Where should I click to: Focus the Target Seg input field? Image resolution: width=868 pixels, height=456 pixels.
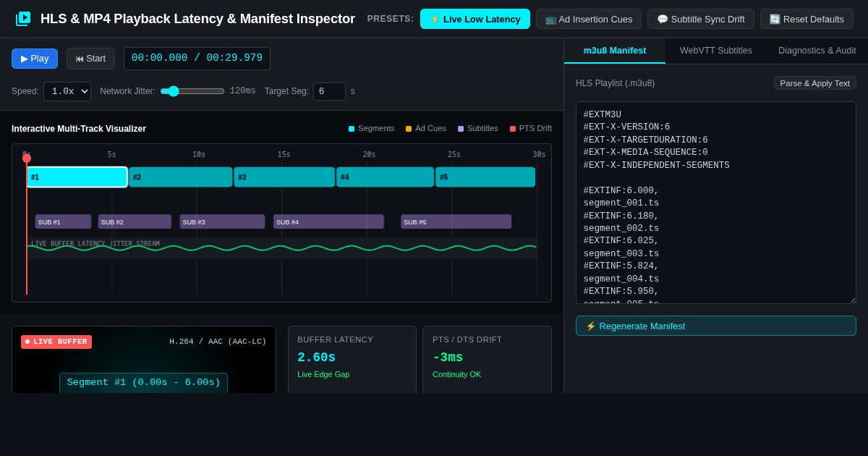point(329,91)
